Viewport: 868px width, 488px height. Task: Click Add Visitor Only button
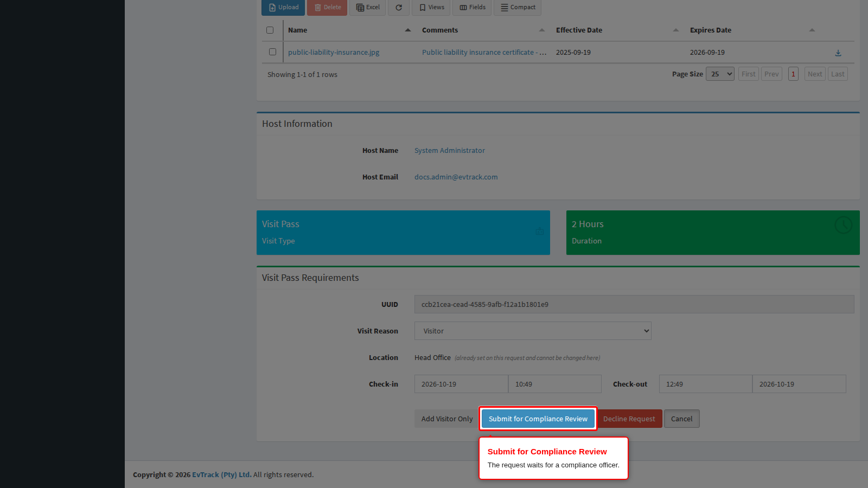coord(447,419)
